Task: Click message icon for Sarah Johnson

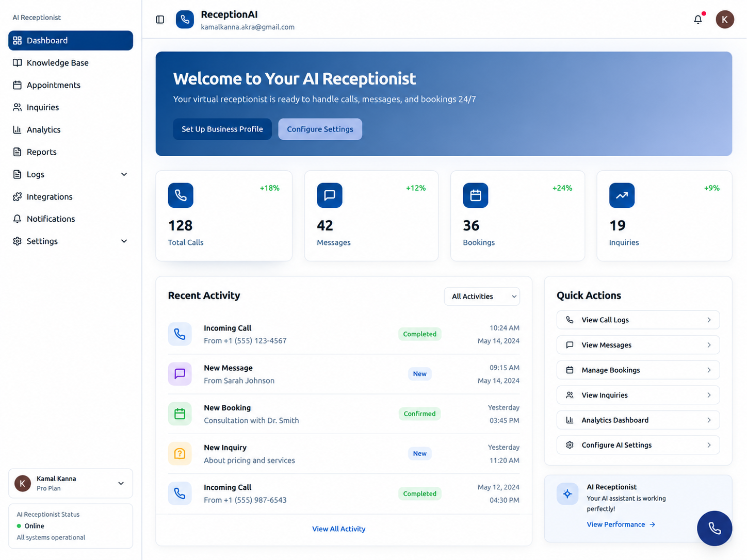Action: tap(180, 374)
